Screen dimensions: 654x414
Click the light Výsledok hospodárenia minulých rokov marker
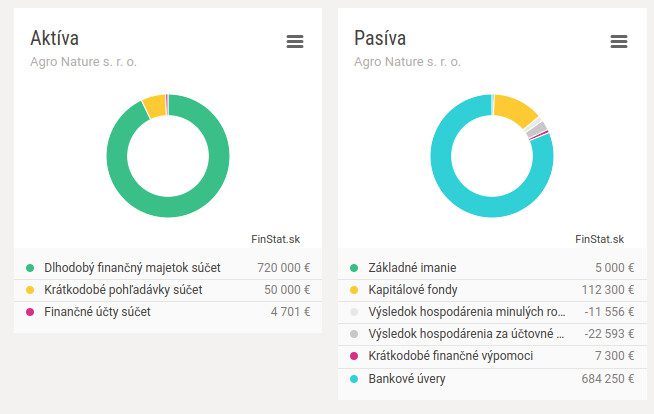(x=354, y=312)
